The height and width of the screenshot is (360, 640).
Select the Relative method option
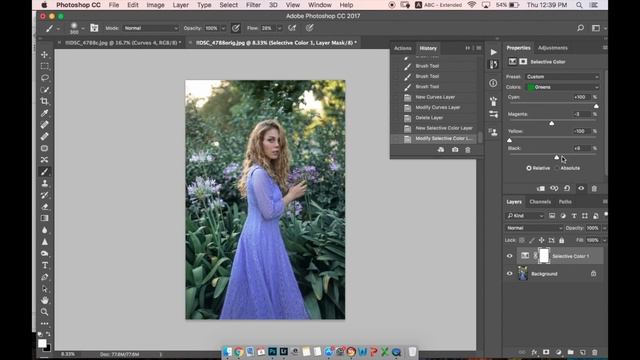(x=538, y=168)
